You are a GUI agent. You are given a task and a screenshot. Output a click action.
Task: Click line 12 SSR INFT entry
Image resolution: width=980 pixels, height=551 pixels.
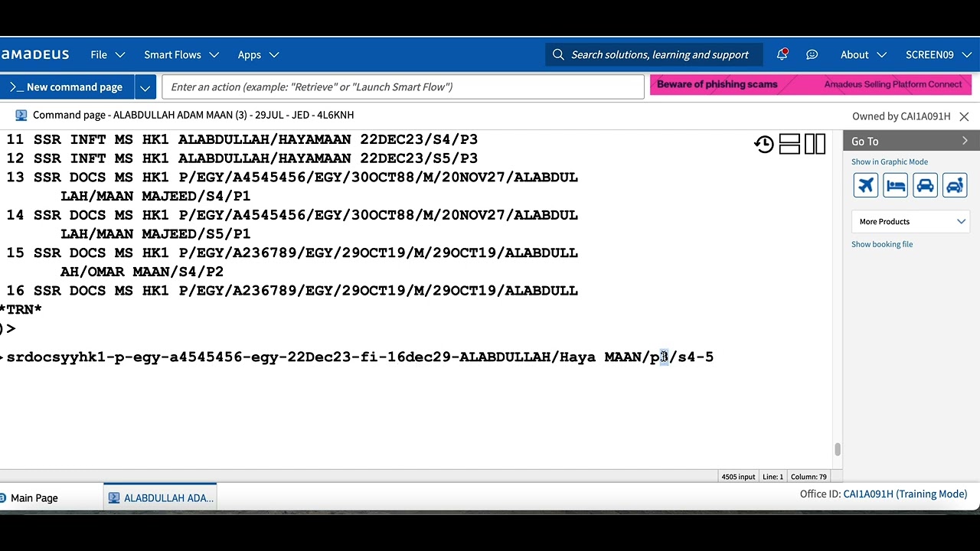pos(242,158)
